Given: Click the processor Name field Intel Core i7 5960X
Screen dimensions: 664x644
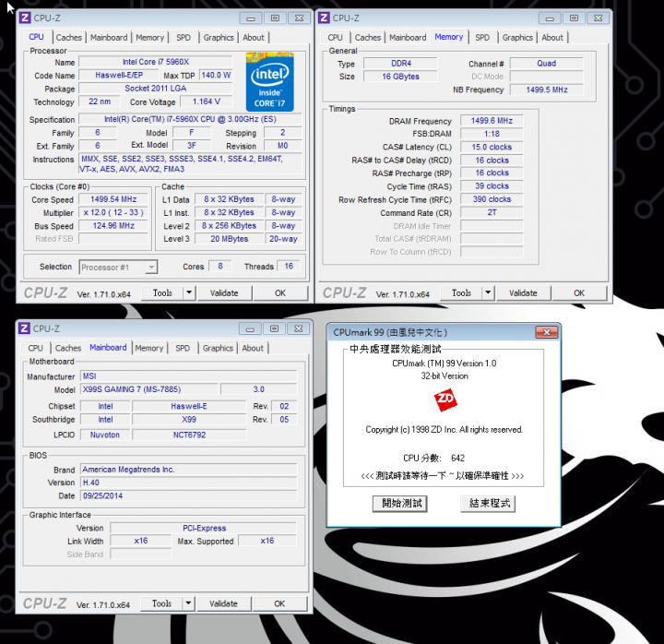Looking at the screenshot, I should pos(156,62).
